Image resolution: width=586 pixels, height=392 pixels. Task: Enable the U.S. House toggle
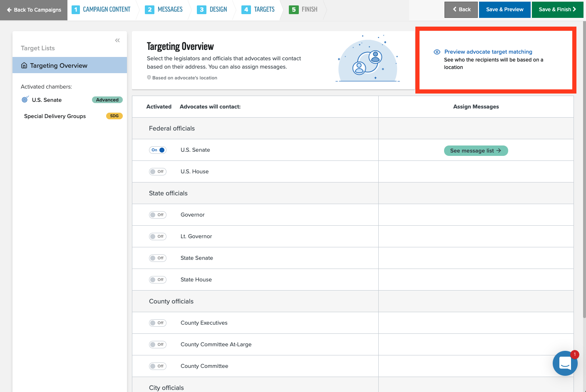[x=158, y=172]
